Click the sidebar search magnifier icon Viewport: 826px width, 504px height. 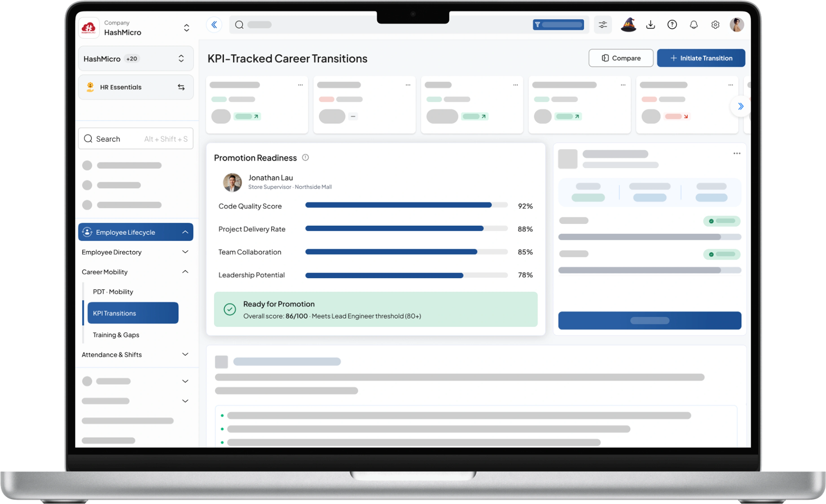click(88, 139)
